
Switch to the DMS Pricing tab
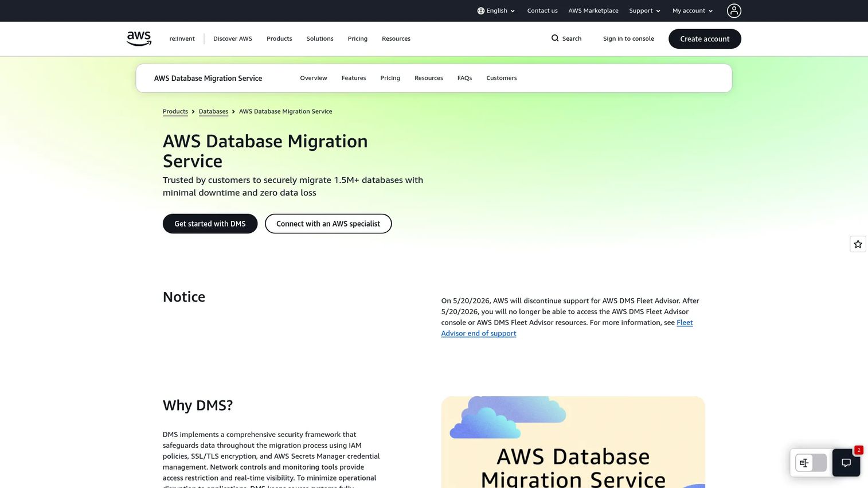[x=390, y=78]
